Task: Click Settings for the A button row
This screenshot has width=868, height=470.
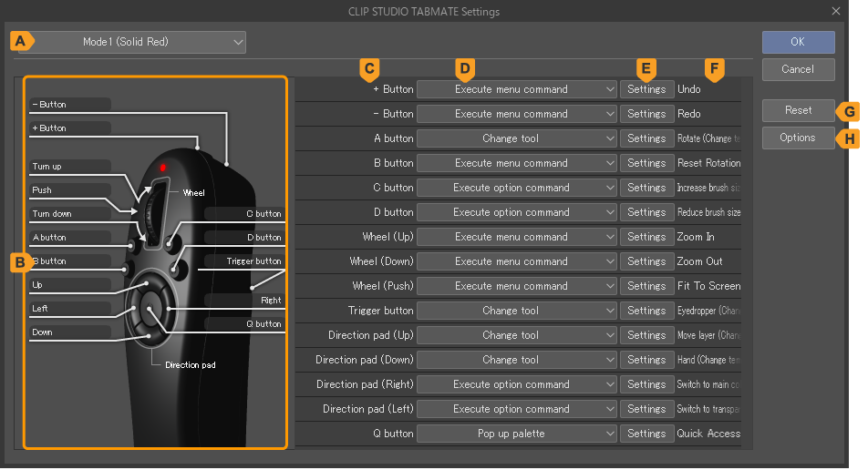Action: point(646,138)
